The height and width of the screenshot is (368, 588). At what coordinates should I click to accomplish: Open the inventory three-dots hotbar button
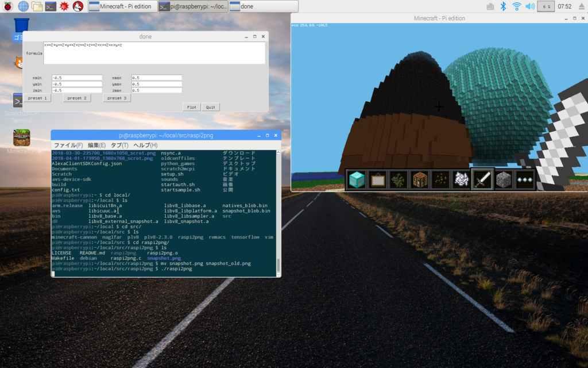(x=524, y=179)
